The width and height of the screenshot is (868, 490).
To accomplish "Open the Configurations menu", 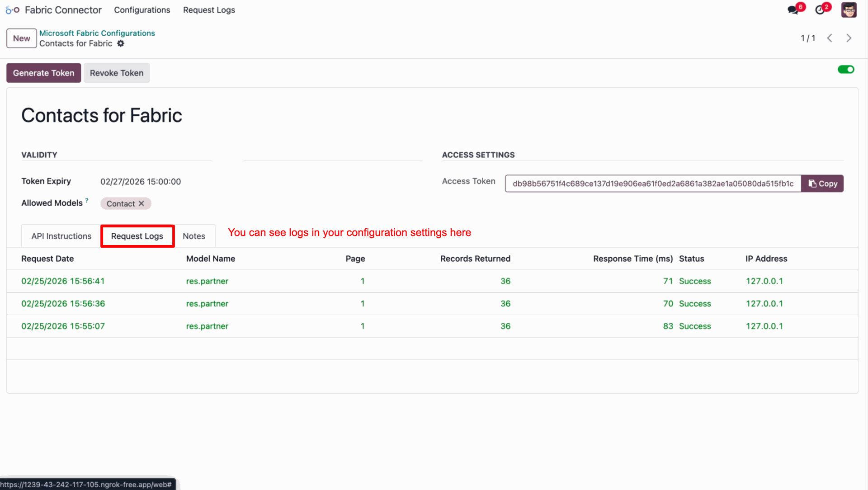I will click(142, 10).
